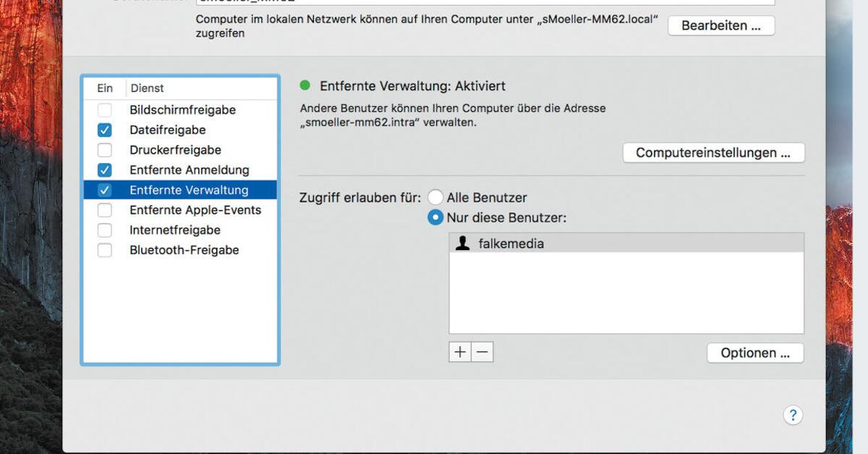Screen dimensions: 868x454
Task: Select the Nur diese Benutzer radio button
Action: (x=436, y=217)
